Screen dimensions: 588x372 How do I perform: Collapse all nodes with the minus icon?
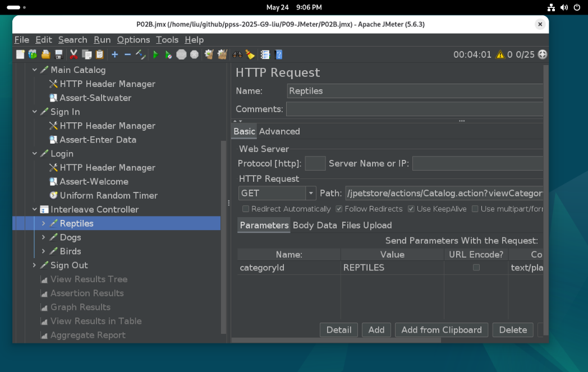[x=127, y=55]
